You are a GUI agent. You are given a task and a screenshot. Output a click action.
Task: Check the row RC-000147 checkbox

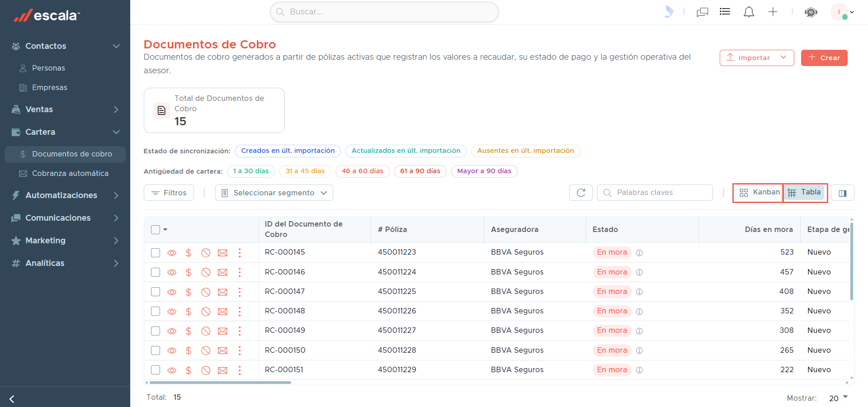pos(156,292)
